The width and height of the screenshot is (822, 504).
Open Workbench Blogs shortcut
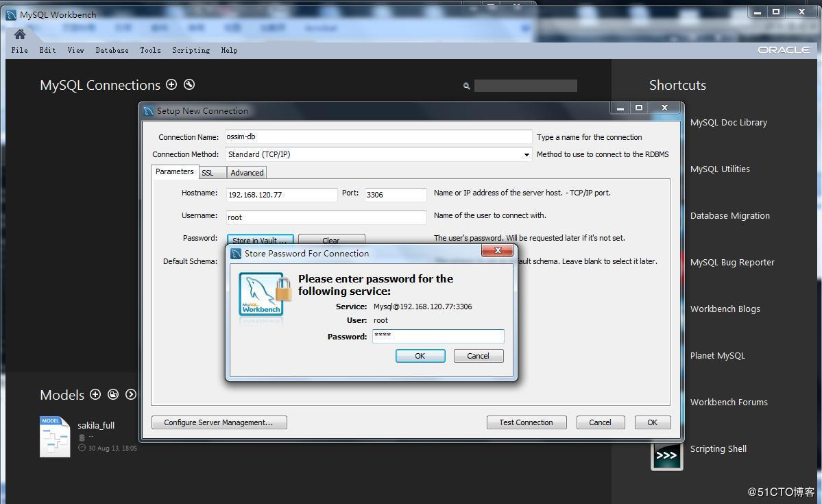click(x=725, y=309)
